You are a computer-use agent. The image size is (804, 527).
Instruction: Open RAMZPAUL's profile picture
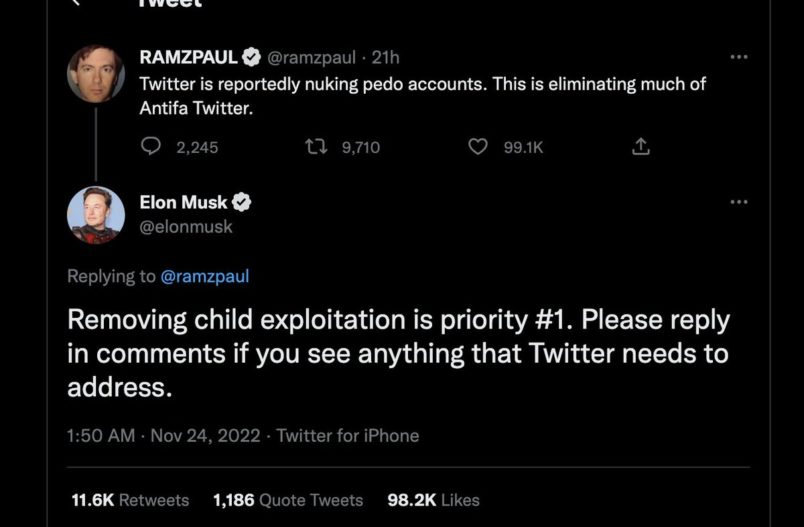click(x=96, y=73)
